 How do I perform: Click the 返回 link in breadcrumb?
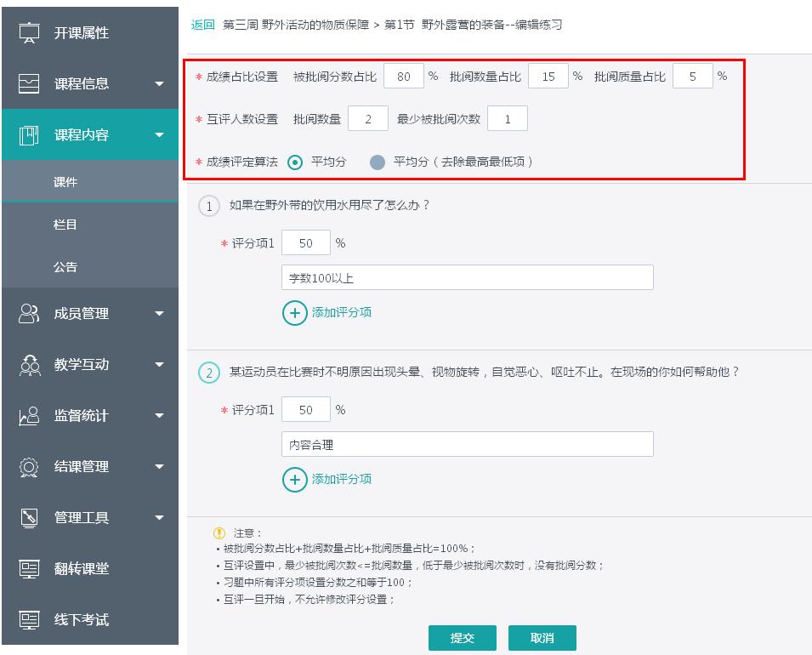click(x=203, y=25)
